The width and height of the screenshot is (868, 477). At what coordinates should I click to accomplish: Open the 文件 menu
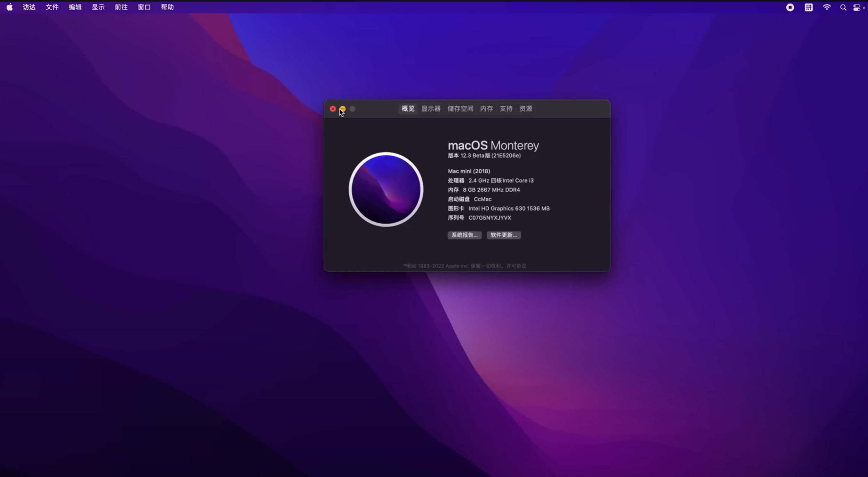[52, 7]
